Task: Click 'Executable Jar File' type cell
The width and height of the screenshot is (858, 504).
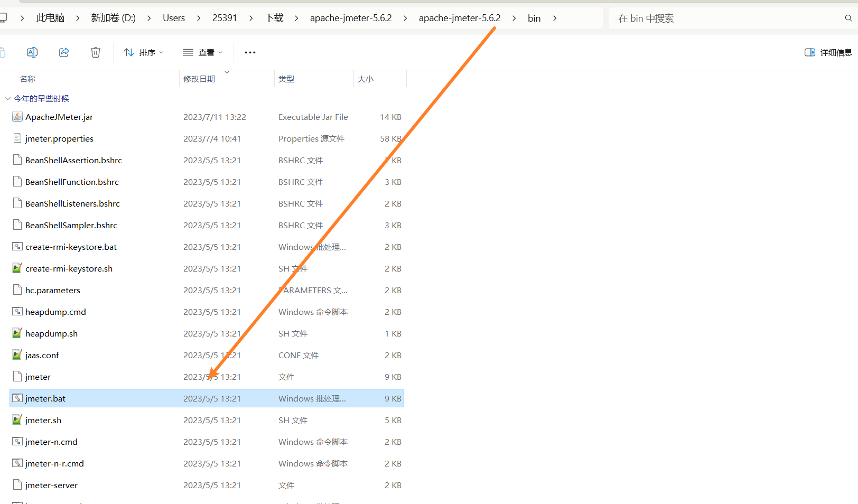Action: (x=313, y=117)
